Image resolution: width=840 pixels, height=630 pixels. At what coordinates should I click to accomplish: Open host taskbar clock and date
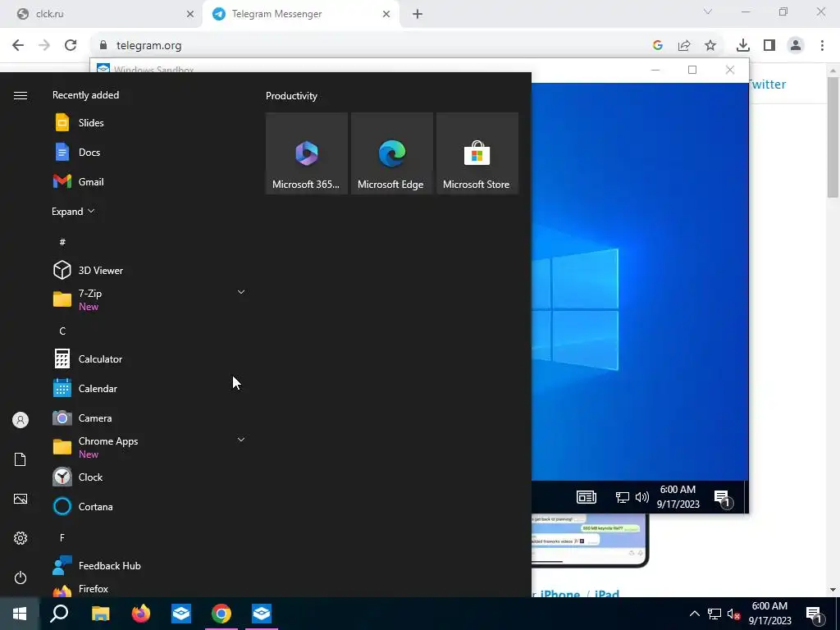769,614
